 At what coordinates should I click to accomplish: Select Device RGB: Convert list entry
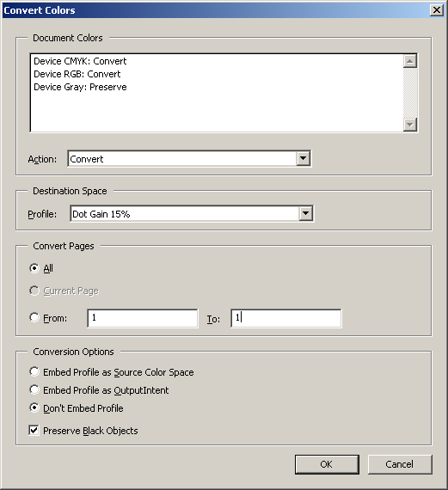(77, 74)
